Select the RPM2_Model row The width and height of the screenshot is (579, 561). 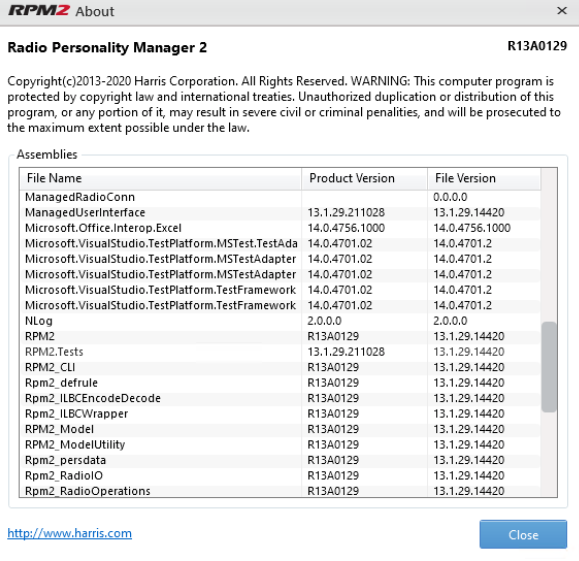tap(280, 430)
